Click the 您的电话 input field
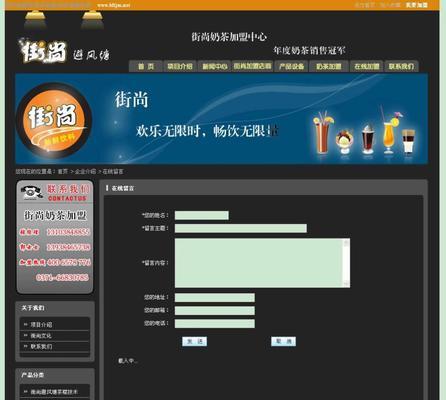446x400 pixels. coord(215,324)
